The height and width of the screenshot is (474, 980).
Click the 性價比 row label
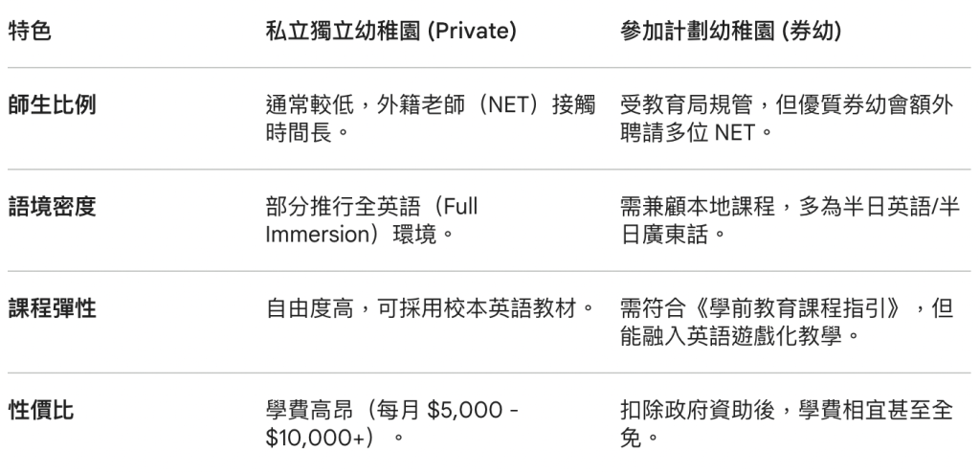click(x=40, y=410)
